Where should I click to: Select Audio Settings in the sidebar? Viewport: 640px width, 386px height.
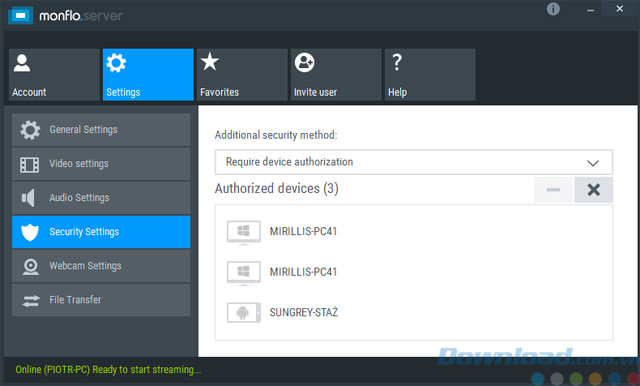click(101, 198)
